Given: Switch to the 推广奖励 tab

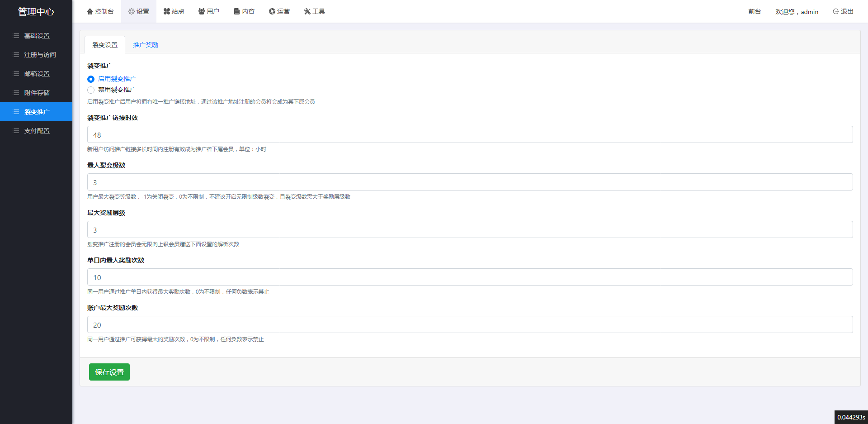Looking at the screenshot, I should pyautogui.click(x=146, y=45).
